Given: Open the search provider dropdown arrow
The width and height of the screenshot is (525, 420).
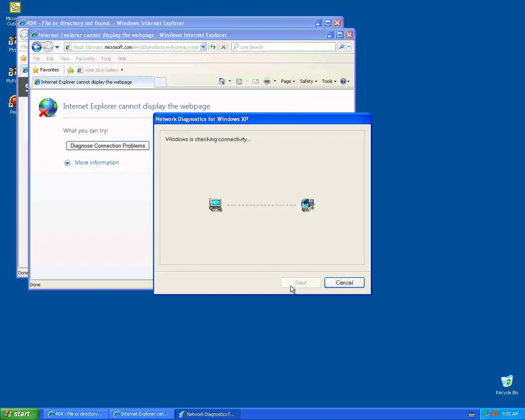Looking at the screenshot, I should click(x=349, y=47).
